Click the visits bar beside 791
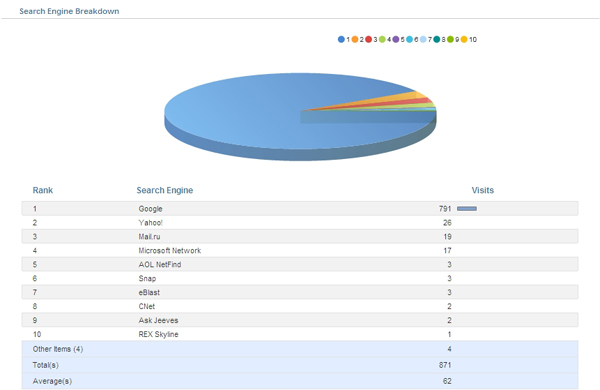This screenshot has height=390, width=600. (x=467, y=209)
